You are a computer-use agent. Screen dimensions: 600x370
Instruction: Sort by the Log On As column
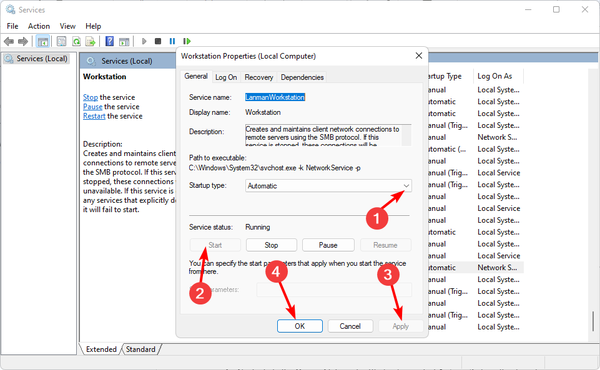498,76
